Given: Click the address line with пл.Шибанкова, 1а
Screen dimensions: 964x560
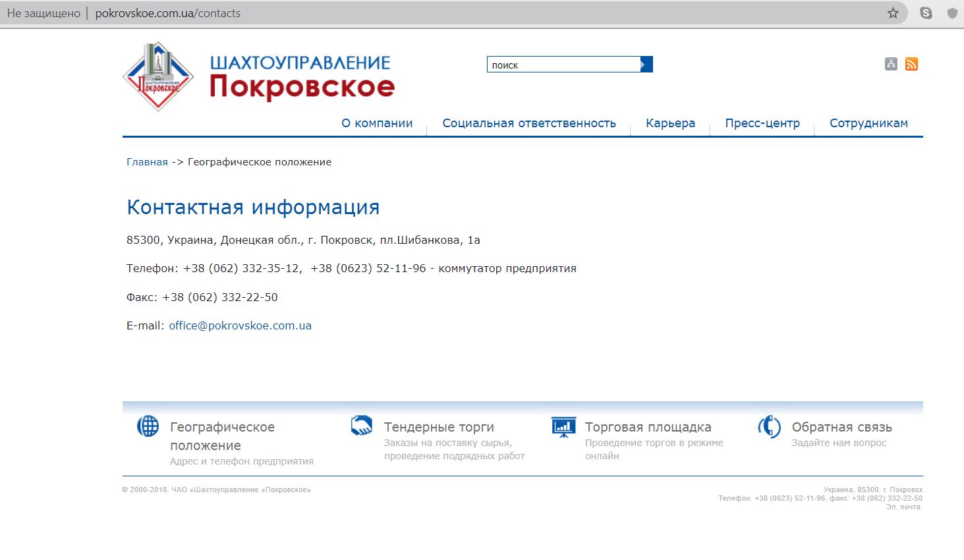Looking at the screenshot, I should tap(303, 240).
